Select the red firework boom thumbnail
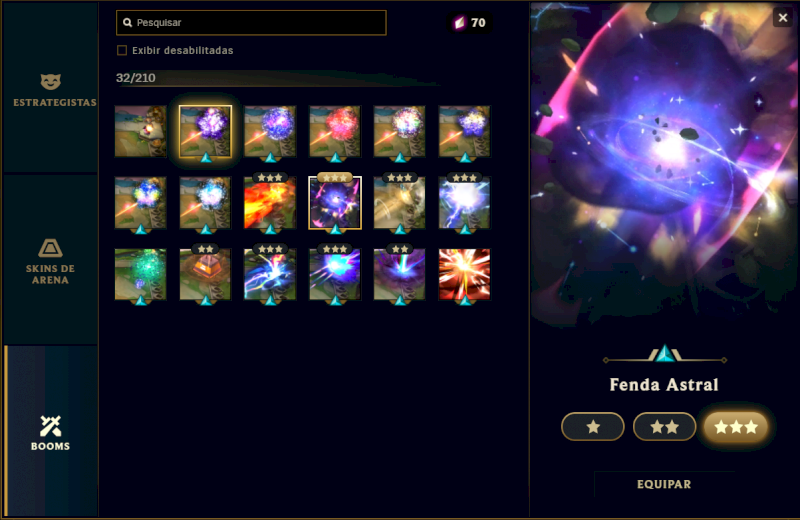The height and width of the screenshot is (520, 800). (335, 132)
